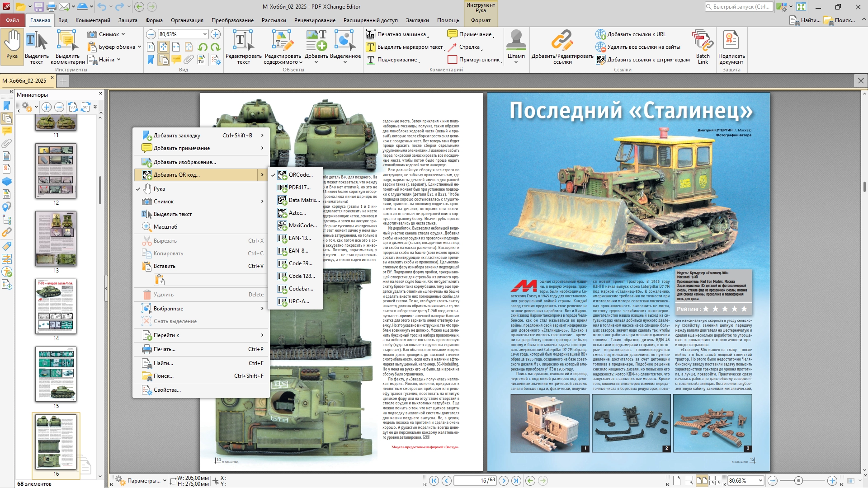Click next page arrow in status bar
868x488 pixels.
coord(504,481)
